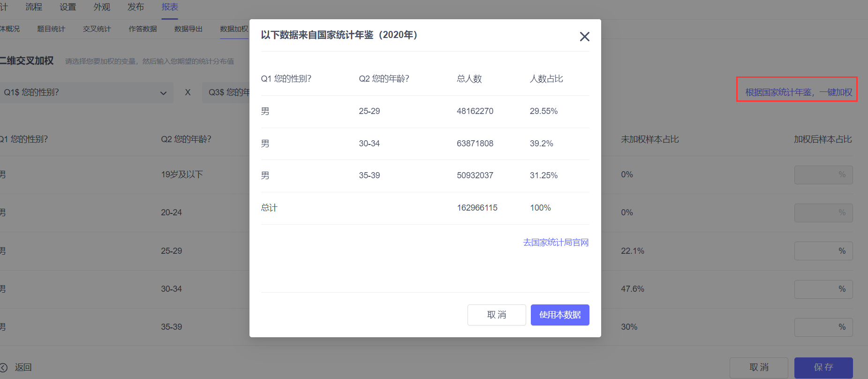The height and width of the screenshot is (379, 868).
Task: Open the 数据导出 sub-tab
Action: pos(189,29)
